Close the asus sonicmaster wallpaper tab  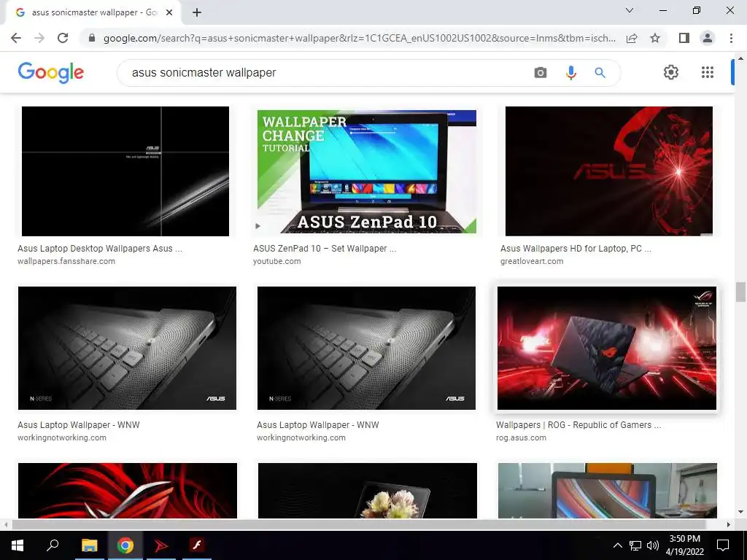(x=169, y=12)
